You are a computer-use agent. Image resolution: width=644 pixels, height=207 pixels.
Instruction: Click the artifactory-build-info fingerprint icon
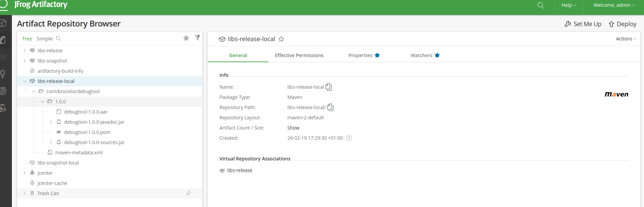[32, 71]
